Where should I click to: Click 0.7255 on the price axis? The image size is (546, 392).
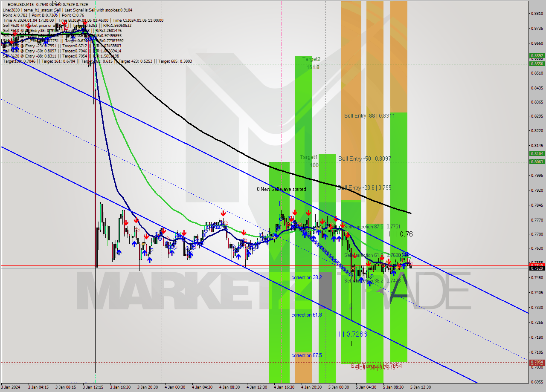click(x=537, y=323)
